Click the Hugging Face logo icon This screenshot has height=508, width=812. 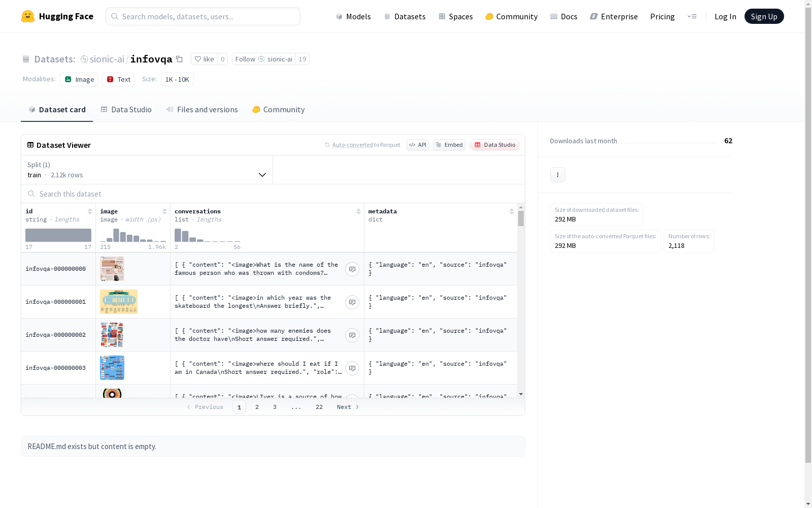click(28, 16)
